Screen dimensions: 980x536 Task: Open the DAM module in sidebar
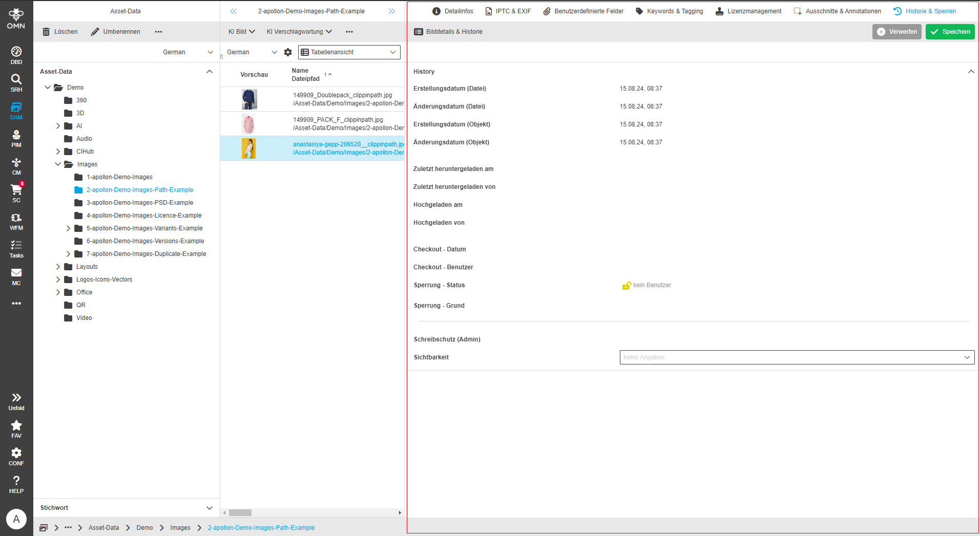[x=16, y=111]
